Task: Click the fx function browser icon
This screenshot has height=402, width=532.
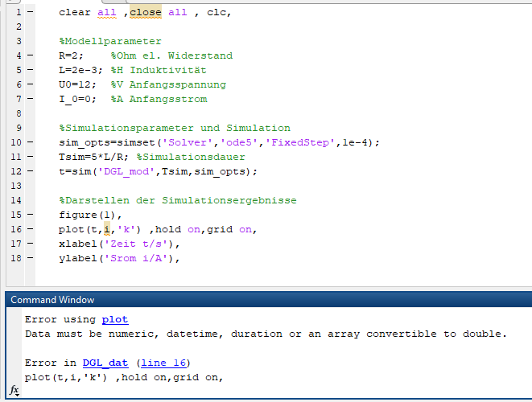Action: pyautogui.click(x=14, y=390)
